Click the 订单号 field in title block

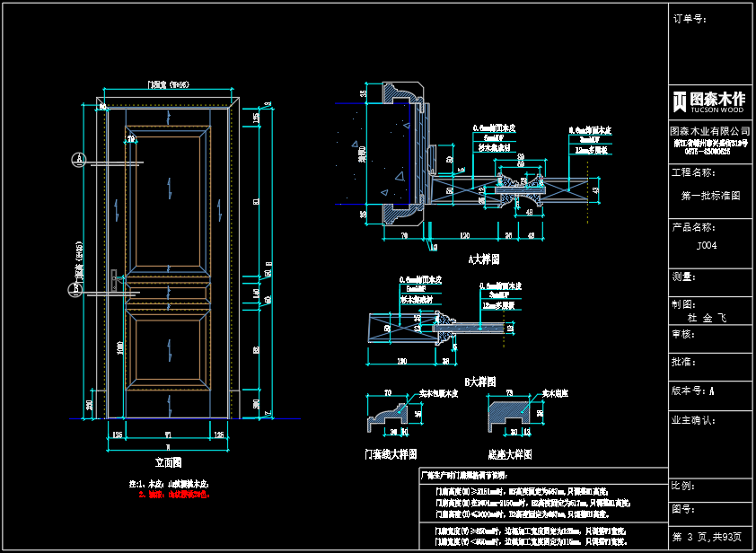point(690,18)
